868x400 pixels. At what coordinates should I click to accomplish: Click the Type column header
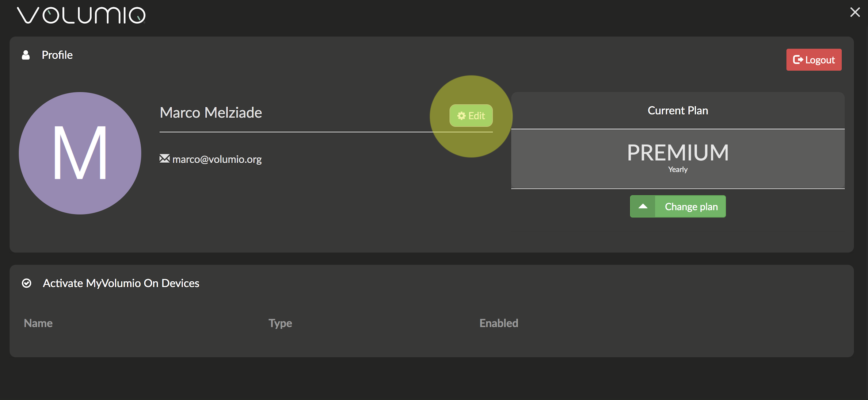(280, 323)
